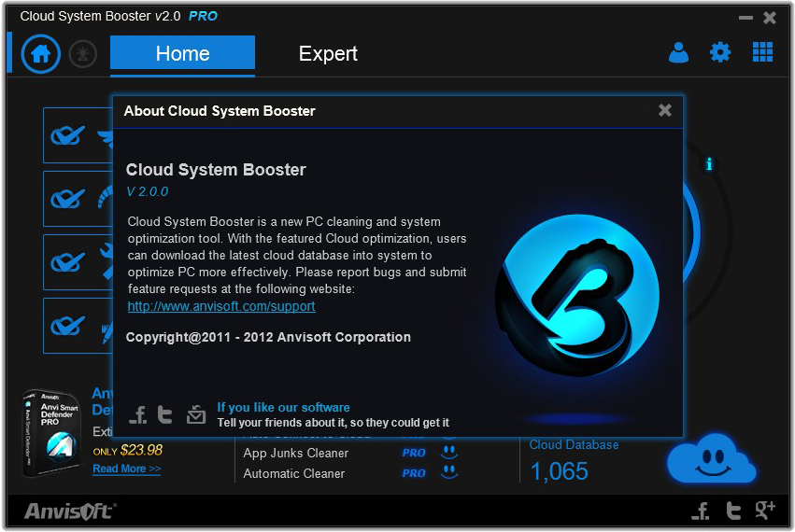Image resolution: width=795 pixels, height=532 pixels.
Task: Click the PRO badge in title bar
Action: point(203,16)
